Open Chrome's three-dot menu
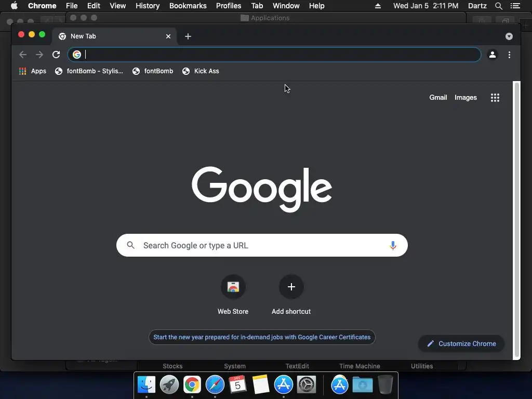Image resolution: width=532 pixels, height=399 pixels. tap(509, 55)
